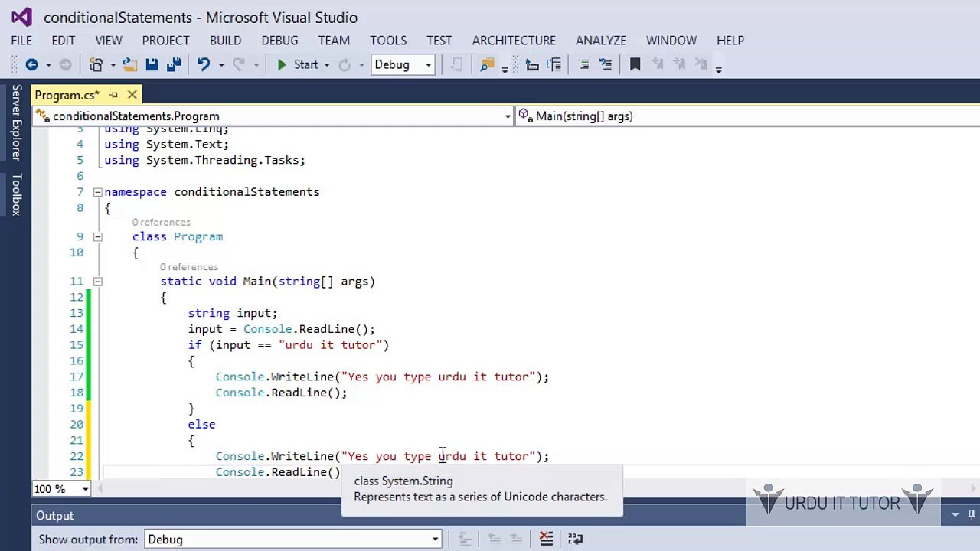Save the current file with the floppy icon

152,65
